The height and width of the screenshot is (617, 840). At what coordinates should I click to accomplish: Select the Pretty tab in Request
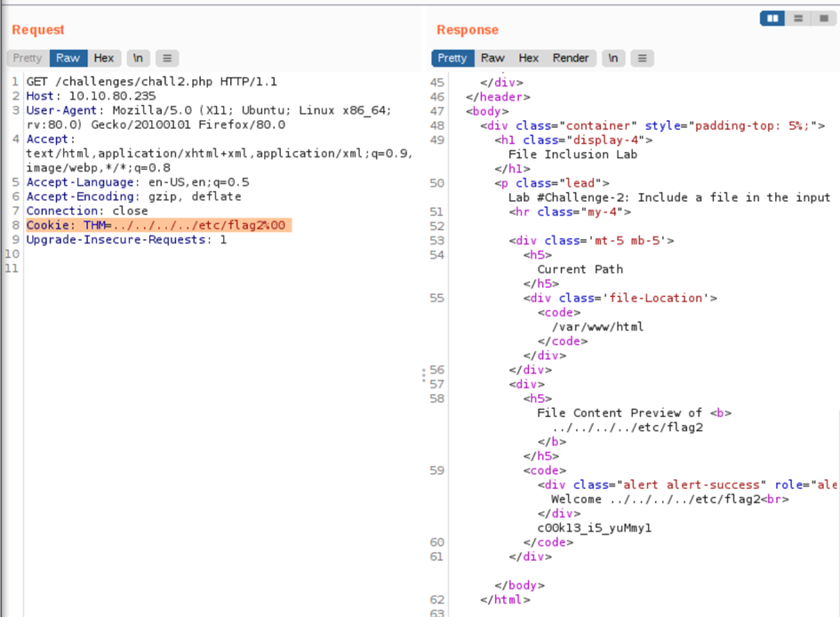(28, 58)
